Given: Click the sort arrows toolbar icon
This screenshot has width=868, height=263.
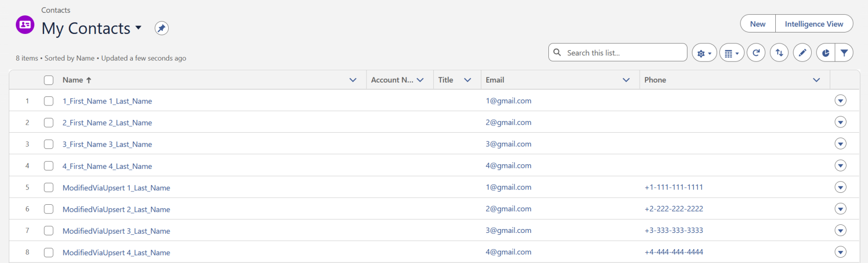Looking at the screenshot, I should point(779,53).
